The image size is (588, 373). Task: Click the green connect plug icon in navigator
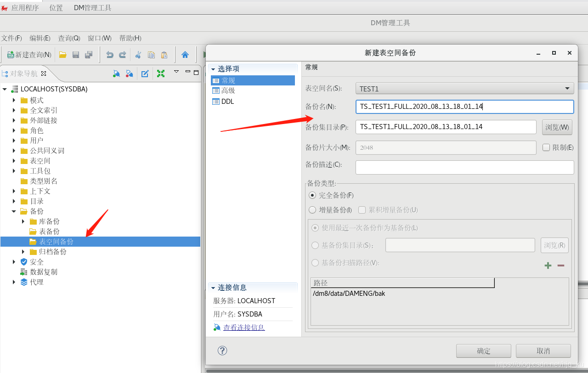(117, 73)
